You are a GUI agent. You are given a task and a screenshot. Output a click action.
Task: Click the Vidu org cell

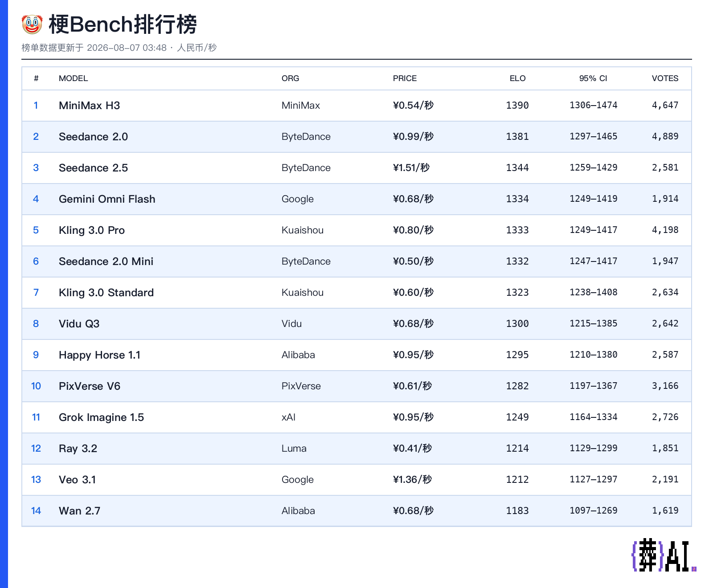pyautogui.click(x=292, y=324)
